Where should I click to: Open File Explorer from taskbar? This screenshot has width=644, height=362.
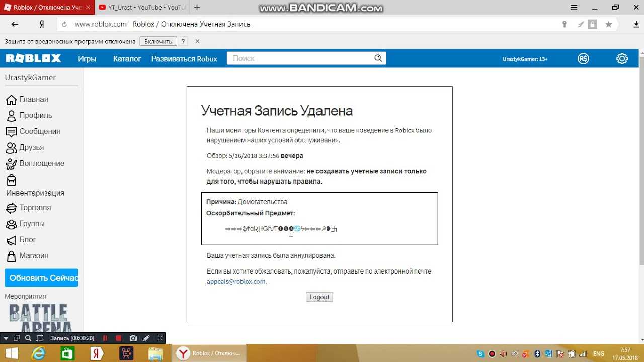pos(155,353)
